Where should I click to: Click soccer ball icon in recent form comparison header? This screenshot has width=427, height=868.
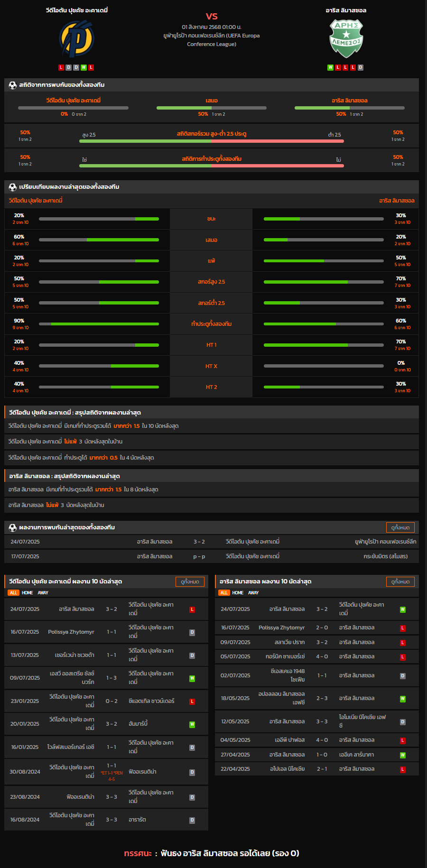click(x=13, y=187)
